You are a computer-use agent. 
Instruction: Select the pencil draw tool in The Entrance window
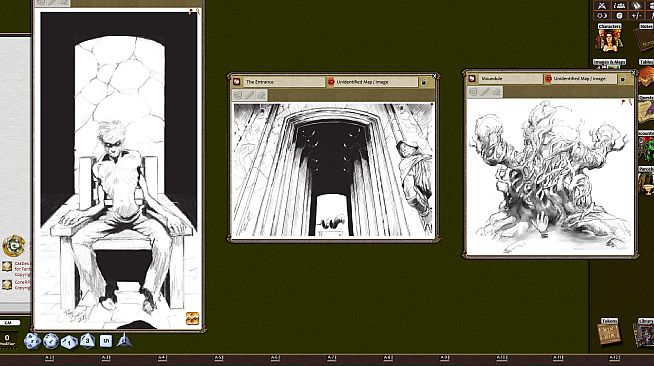pos(249,95)
